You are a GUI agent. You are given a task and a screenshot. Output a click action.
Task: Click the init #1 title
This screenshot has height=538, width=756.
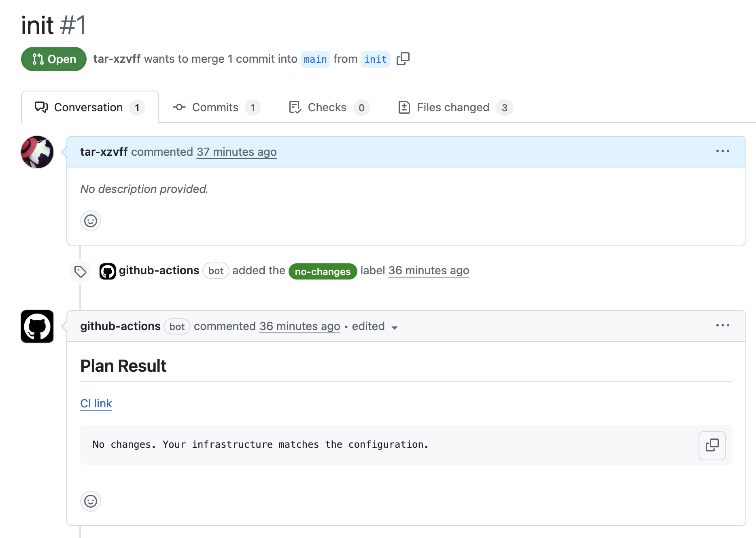tap(53, 25)
